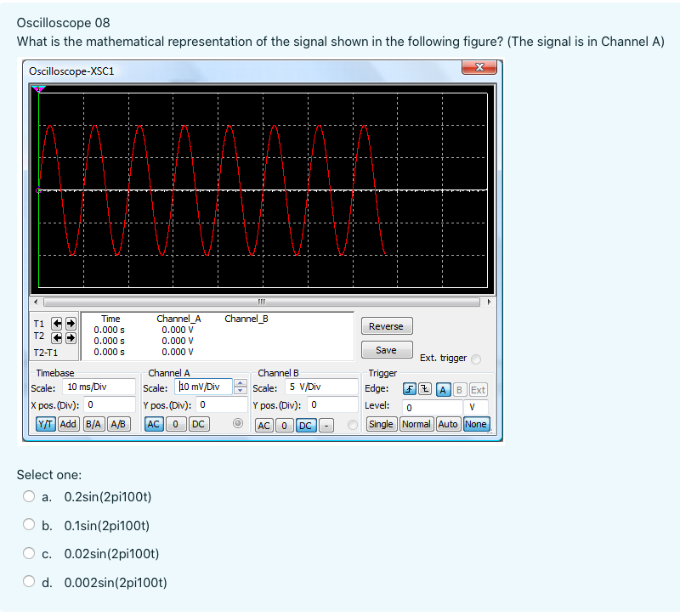
Task: Click the Channel B trigger source icon
Action: coord(460,390)
